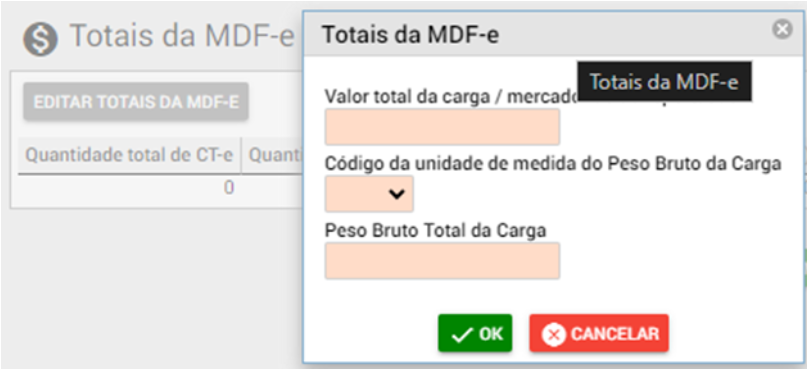The height and width of the screenshot is (369, 807).
Task: Click the Quantidade total de CT-e column header
Action: [129, 155]
